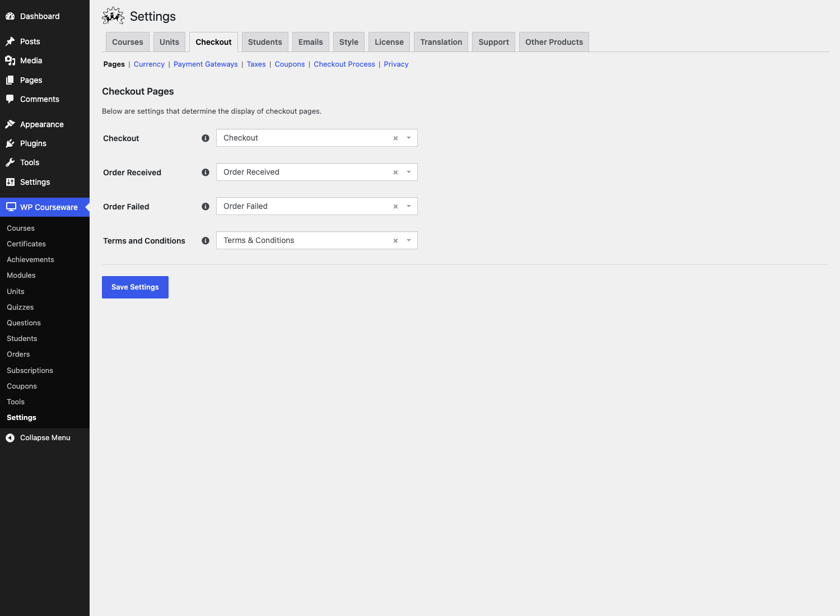
Task: Open the Order Received dropdown arrow
Action: click(x=409, y=172)
